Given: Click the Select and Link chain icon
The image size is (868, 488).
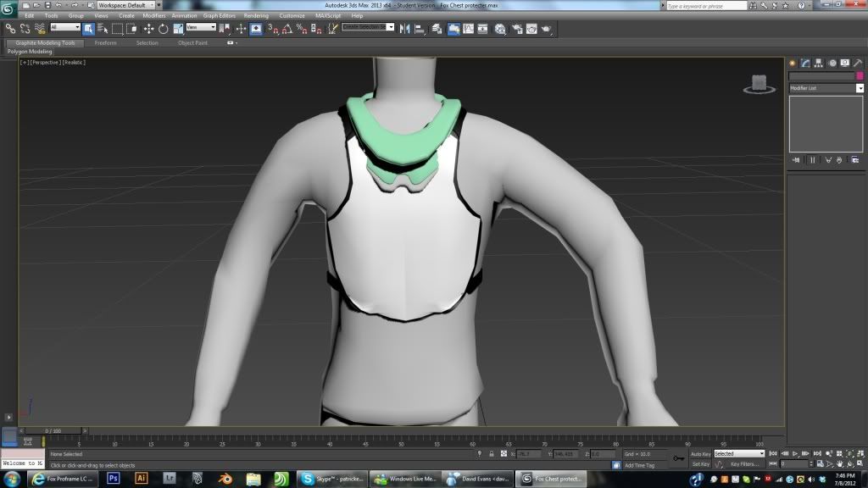Looking at the screenshot, I should pos(10,29).
